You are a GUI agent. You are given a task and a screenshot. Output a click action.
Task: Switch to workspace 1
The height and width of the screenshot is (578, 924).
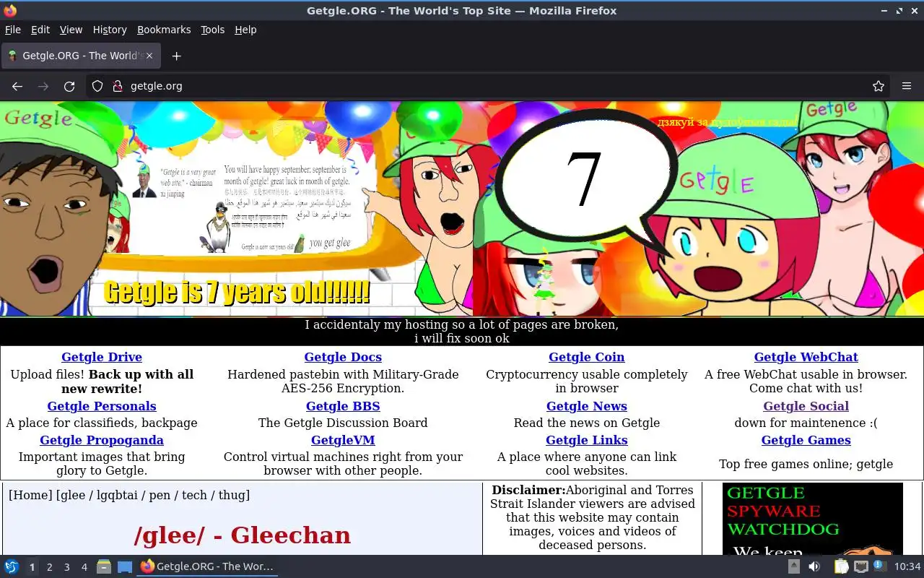click(32, 567)
